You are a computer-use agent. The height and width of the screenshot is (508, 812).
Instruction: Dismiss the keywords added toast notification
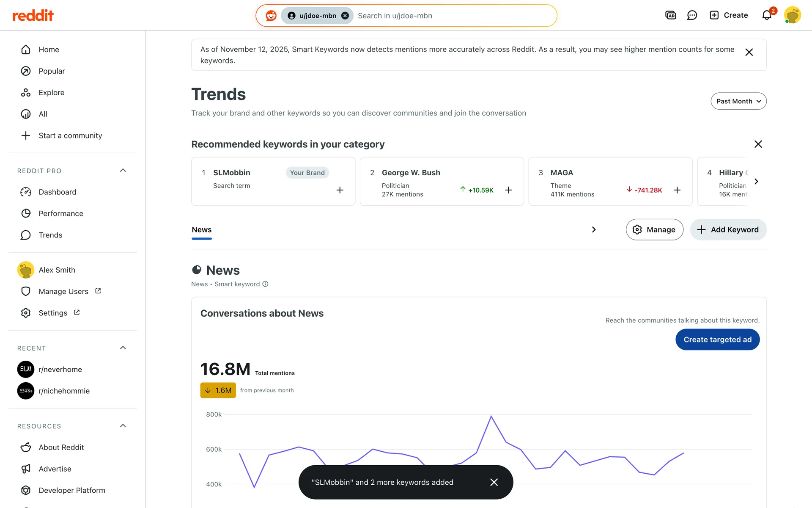click(x=494, y=482)
